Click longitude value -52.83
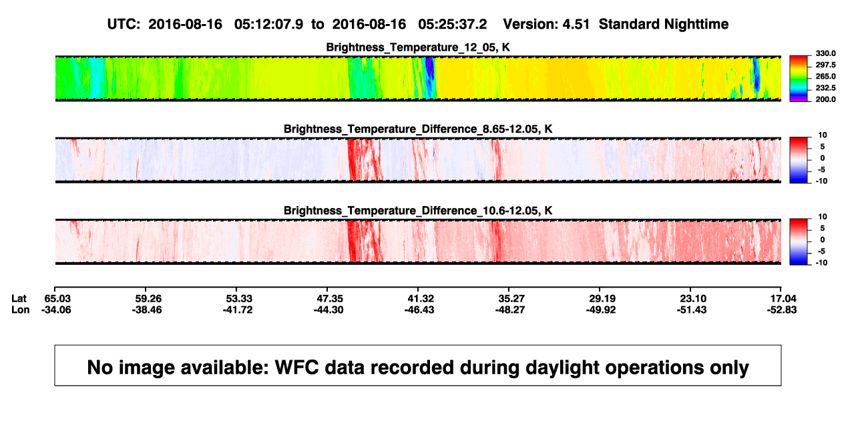This screenshot has height=445, width=868. pyautogui.click(x=781, y=310)
